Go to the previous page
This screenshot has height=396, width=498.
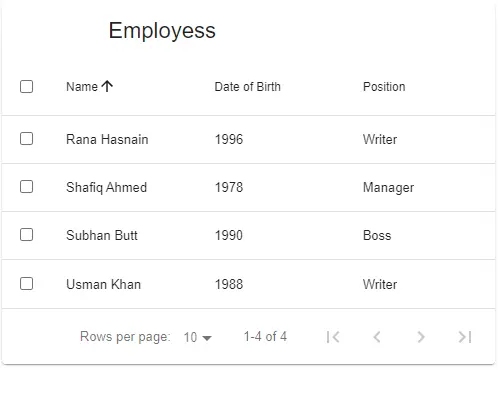click(377, 337)
